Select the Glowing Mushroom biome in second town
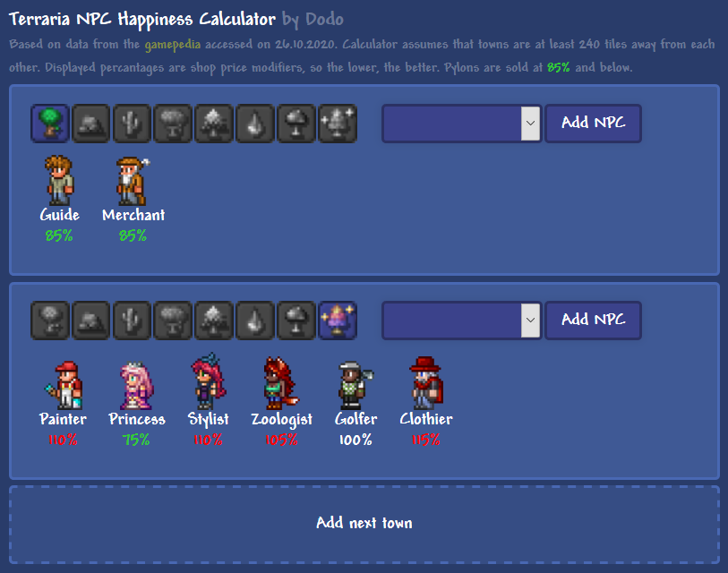The width and height of the screenshot is (728, 573). (295, 321)
